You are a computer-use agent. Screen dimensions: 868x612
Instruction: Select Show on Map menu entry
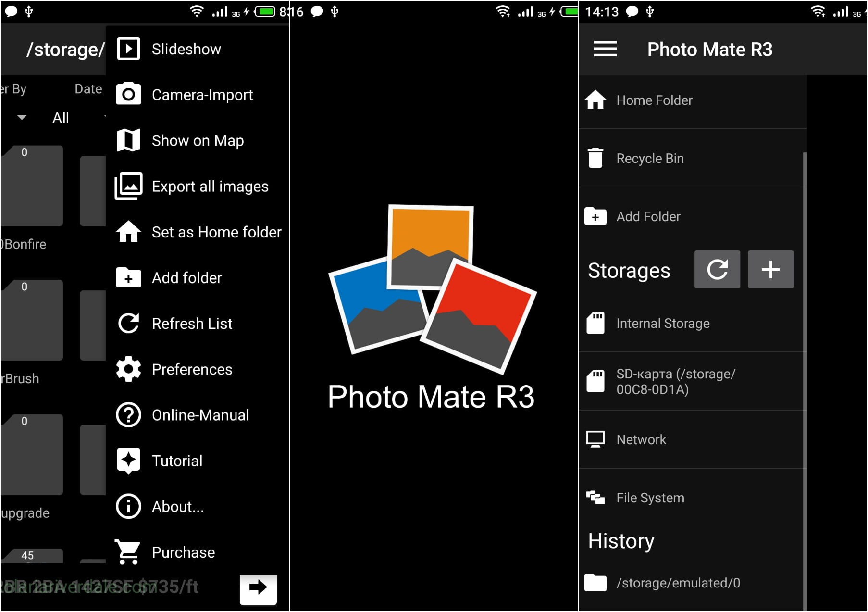[x=197, y=140]
